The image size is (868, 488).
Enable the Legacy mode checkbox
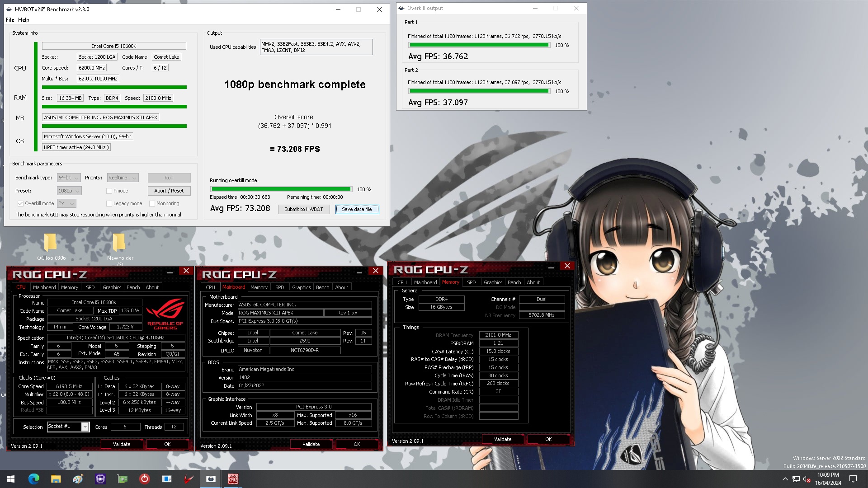click(109, 204)
